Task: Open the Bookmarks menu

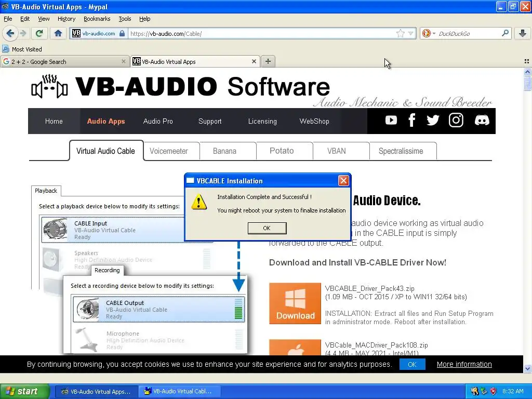Action: (x=97, y=19)
